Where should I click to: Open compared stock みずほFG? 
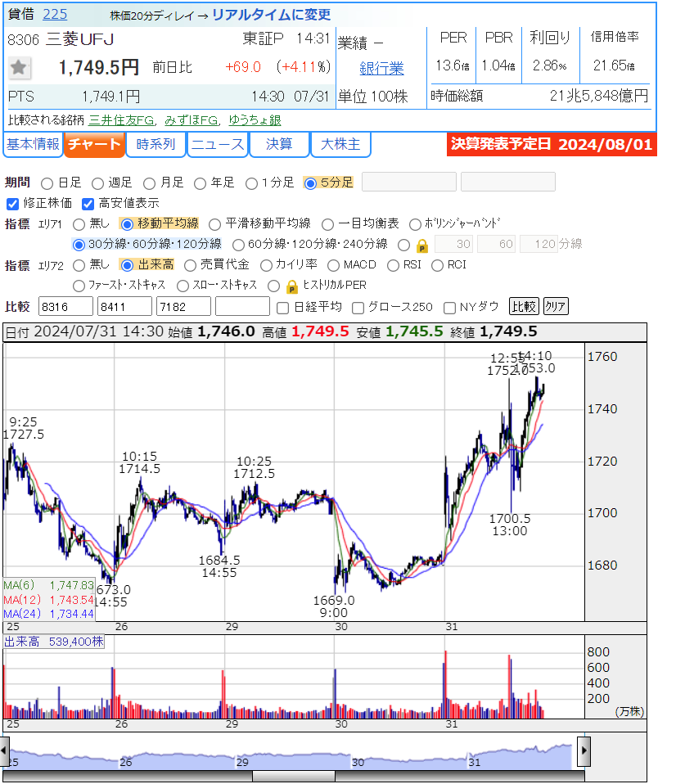(x=192, y=120)
